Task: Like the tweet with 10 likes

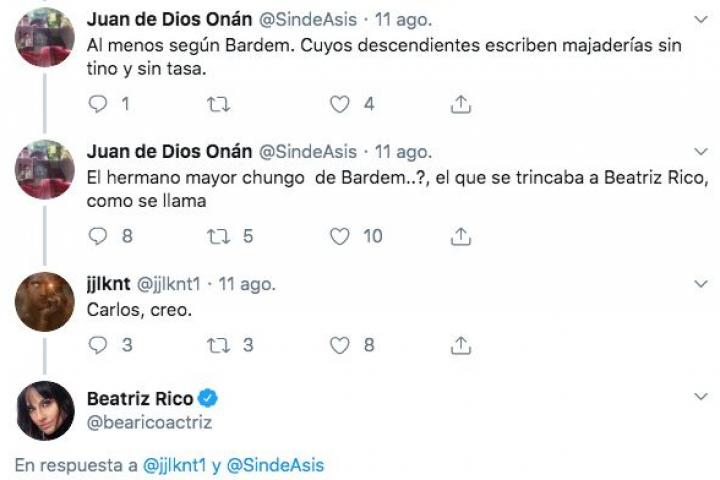Action: (340, 236)
